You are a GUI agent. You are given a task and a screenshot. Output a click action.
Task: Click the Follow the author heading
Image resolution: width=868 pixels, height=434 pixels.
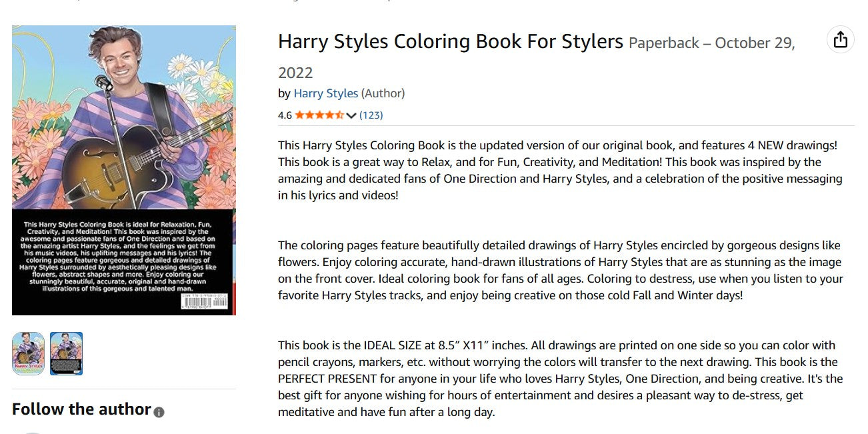pos(81,409)
